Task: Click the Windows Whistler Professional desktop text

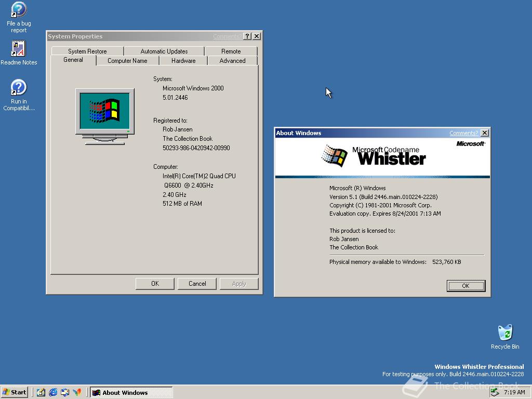Action: [x=479, y=367]
